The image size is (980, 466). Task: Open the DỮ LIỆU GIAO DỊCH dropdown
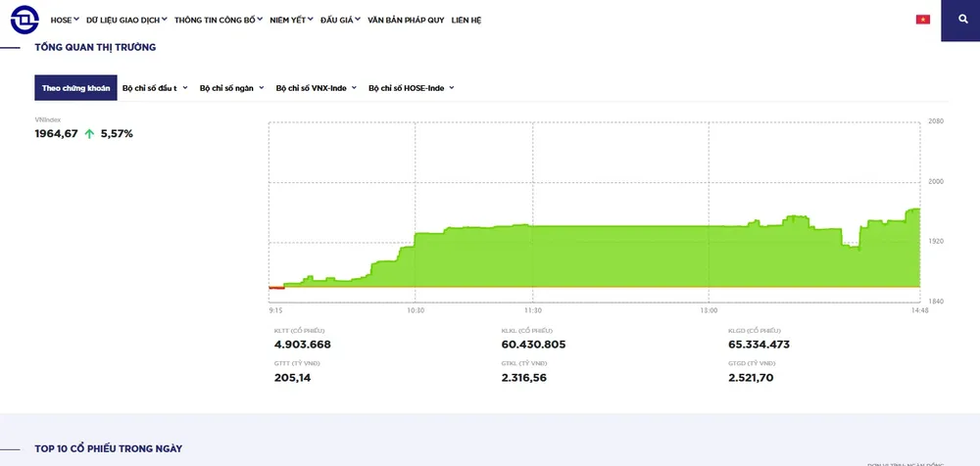click(126, 20)
